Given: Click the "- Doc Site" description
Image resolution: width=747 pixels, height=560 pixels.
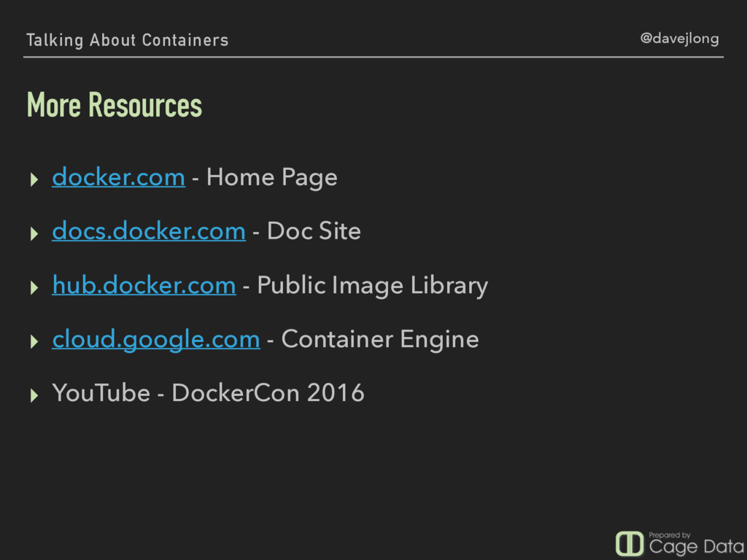Looking at the screenshot, I should tap(307, 231).
